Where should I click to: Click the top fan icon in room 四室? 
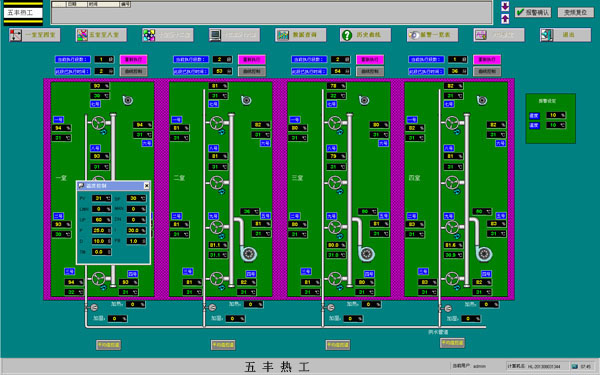[452, 123]
